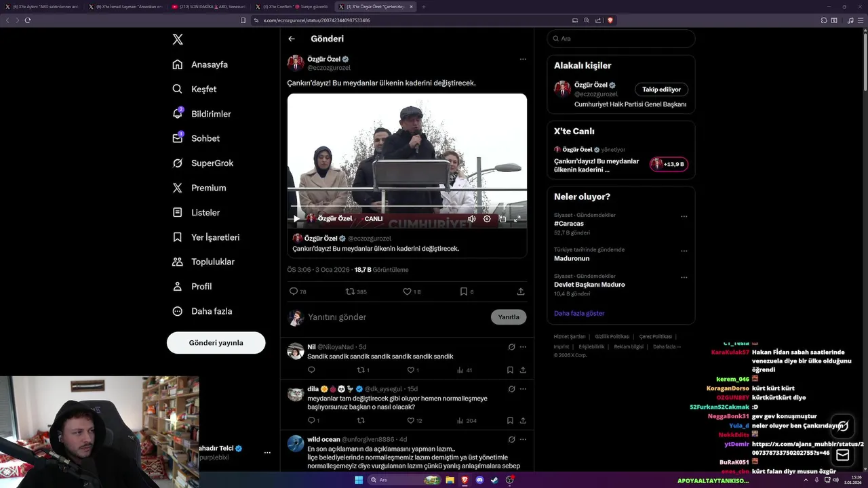Open options for Maduronun trend
The width and height of the screenshot is (868, 488).
coord(684,251)
